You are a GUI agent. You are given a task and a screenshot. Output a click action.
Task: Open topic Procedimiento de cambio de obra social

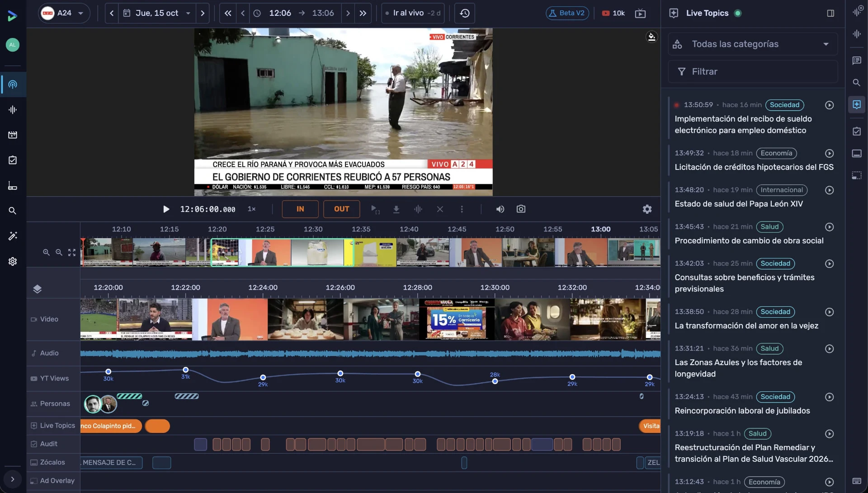tap(749, 241)
